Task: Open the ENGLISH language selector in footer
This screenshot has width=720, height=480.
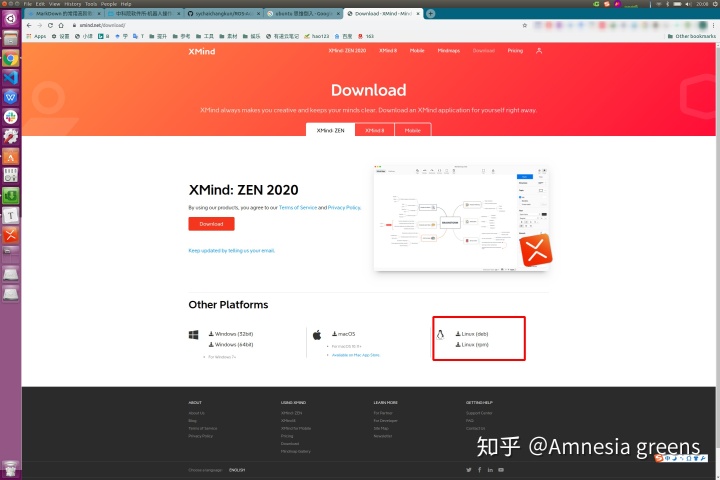Action: pos(237,470)
